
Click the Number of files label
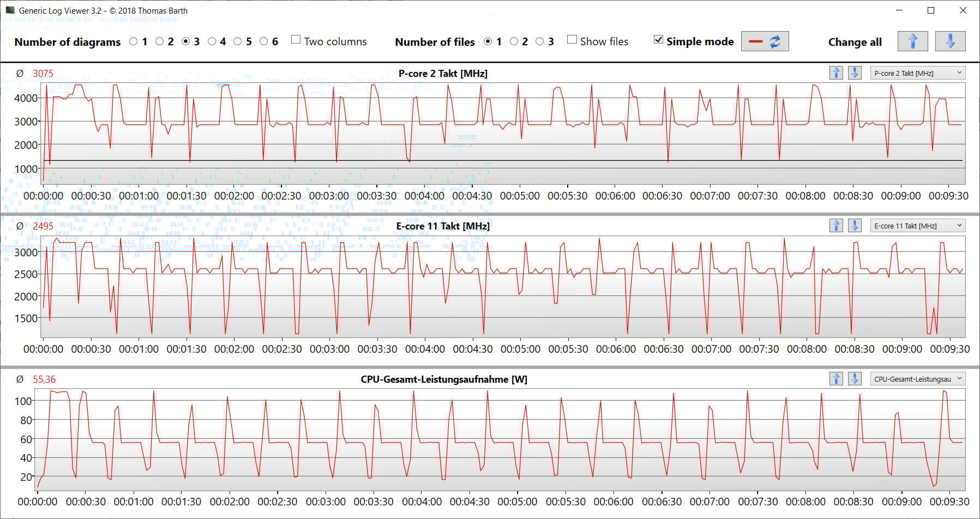pos(435,42)
